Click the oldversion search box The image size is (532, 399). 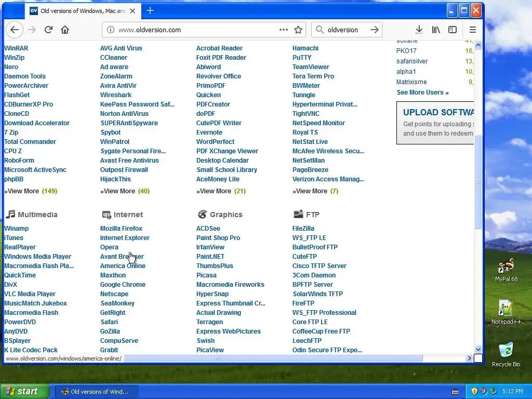click(346, 30)
